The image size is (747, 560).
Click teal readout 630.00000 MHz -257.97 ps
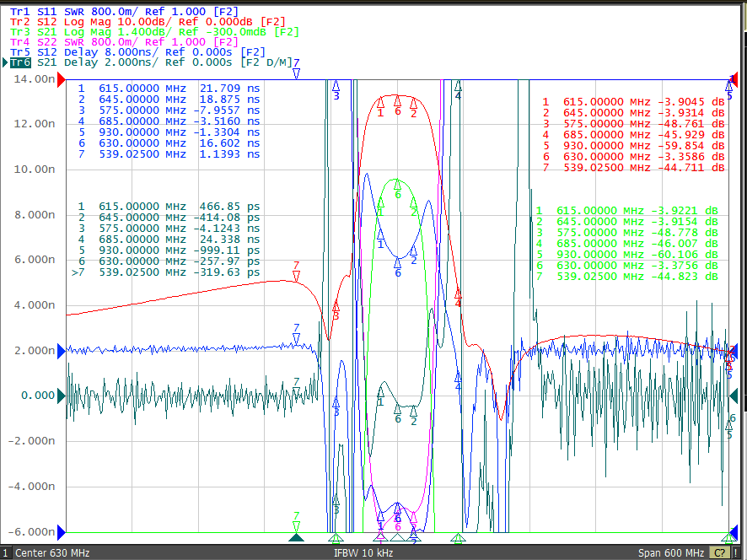[169, 261]
